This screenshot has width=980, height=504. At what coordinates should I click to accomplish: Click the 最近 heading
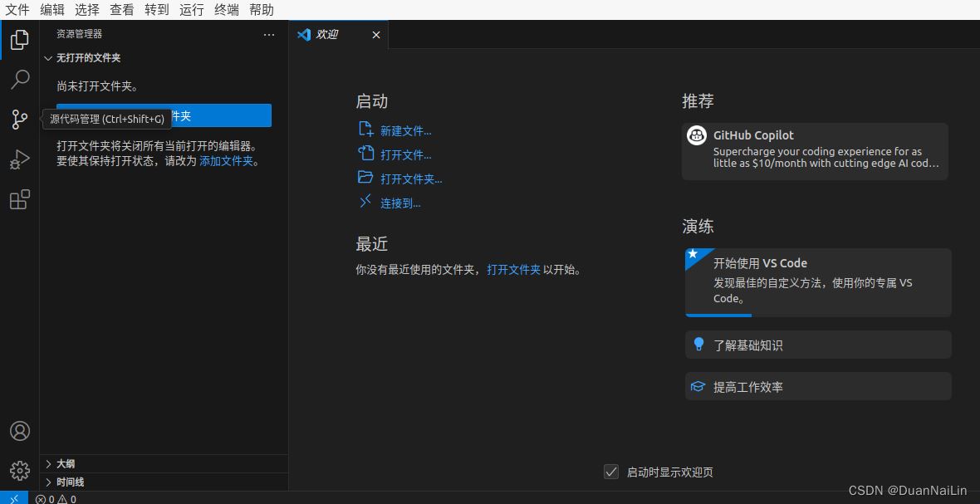point(372,244)
